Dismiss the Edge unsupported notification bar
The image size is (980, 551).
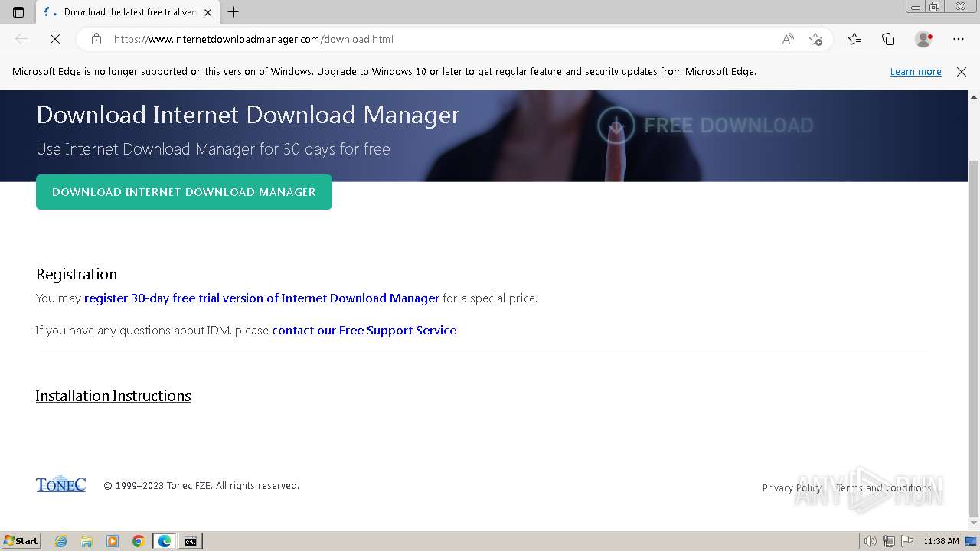click(962, 71)
